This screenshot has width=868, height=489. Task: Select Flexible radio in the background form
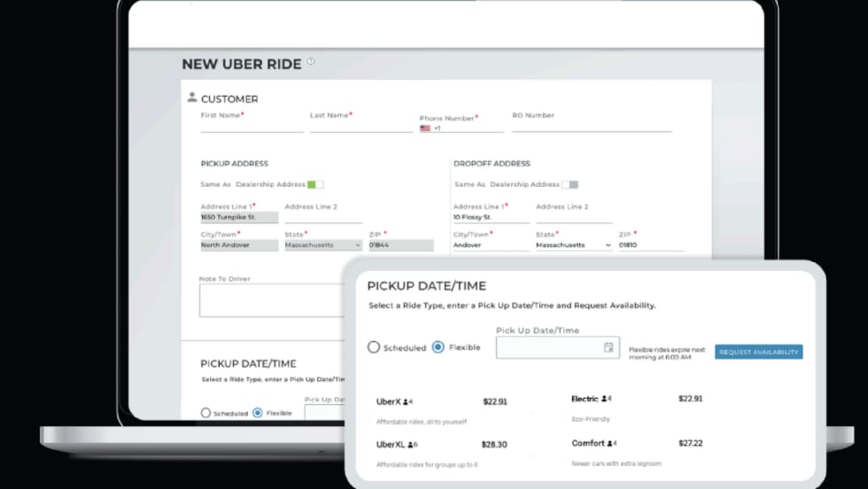pos(258,413)
